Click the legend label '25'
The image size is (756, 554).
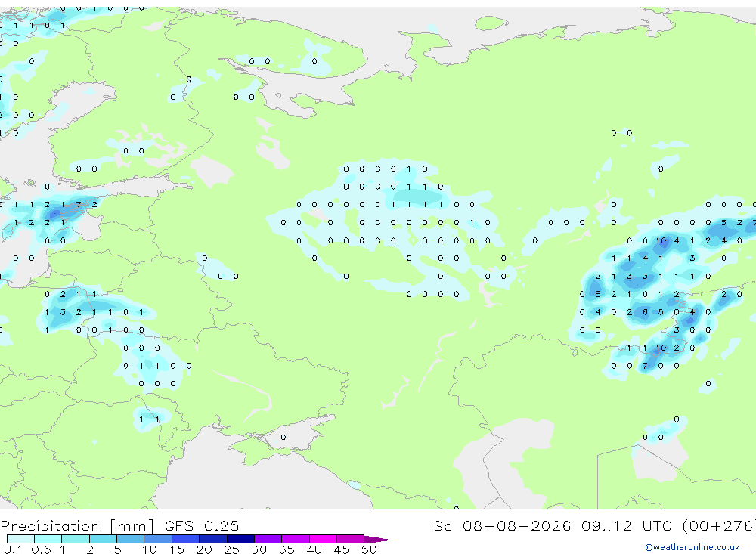[x=231, y=549]
